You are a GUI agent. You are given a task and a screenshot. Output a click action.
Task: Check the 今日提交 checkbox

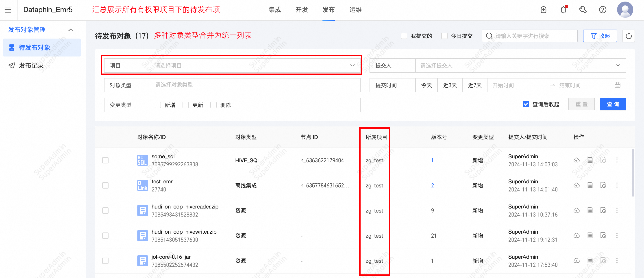(444, 36)
